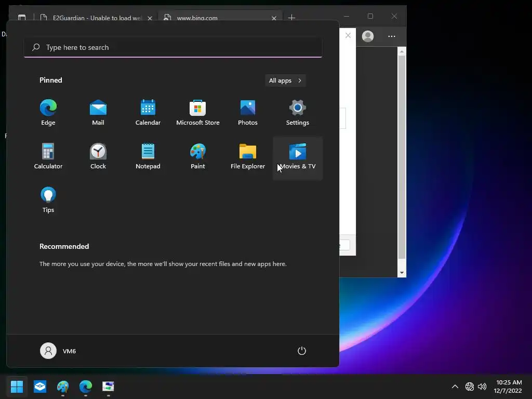Viewport: 532px width, 399px height.
Task: Launch Mail from pinned apps
Action: coord(98,113)
